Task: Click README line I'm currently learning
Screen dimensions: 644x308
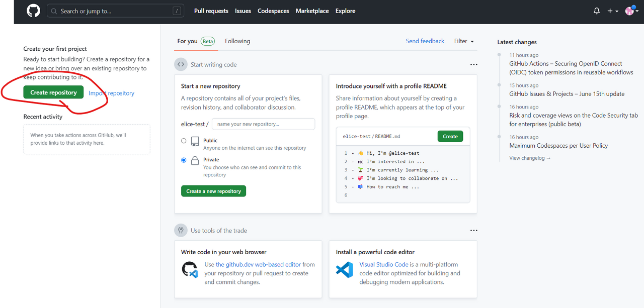Action: coord(398,170)
